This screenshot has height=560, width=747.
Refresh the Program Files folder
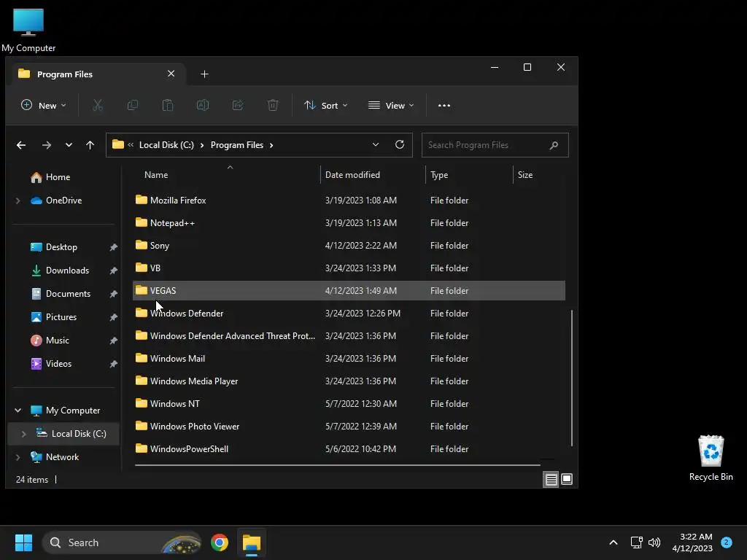(x=400, y=144)
